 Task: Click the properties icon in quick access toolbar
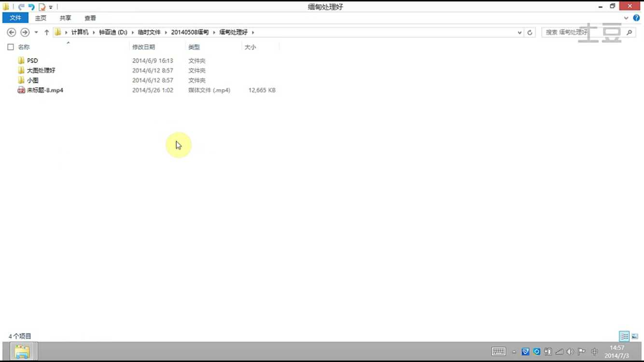(x=42, y=7)
